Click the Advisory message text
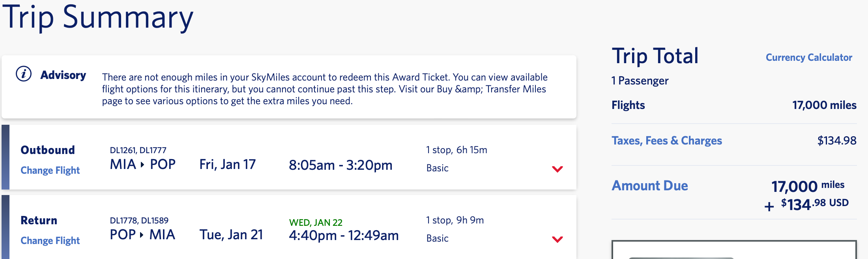 [324, 89]
